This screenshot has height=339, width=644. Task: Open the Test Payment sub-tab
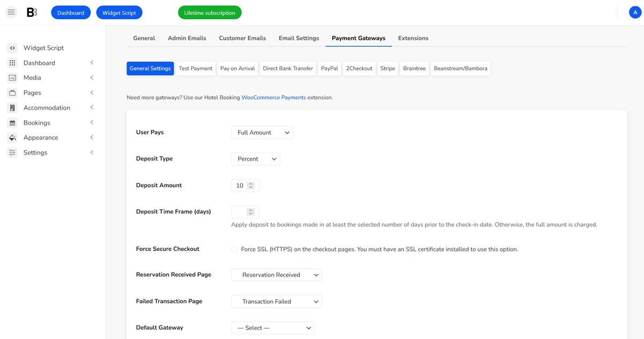[x=195, y=69]
